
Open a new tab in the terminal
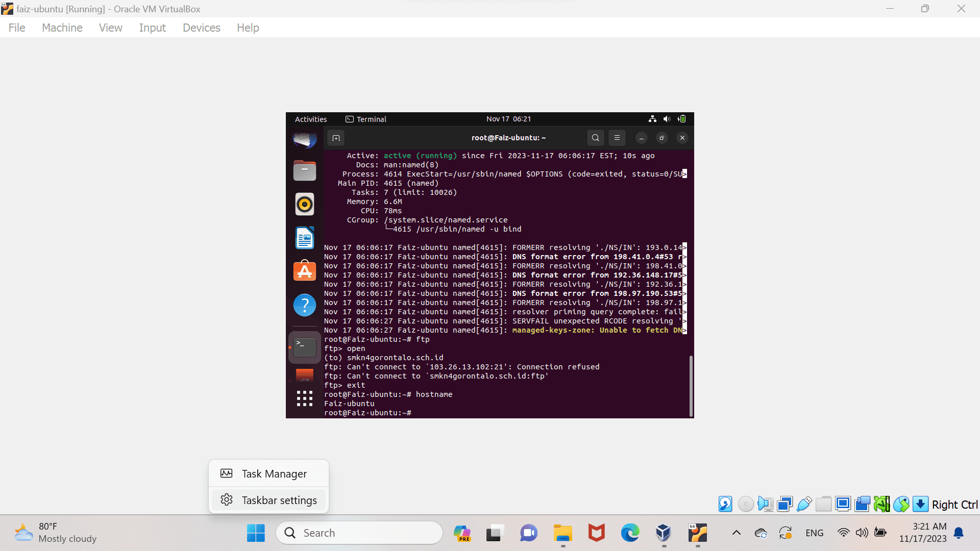click(336, 138)
